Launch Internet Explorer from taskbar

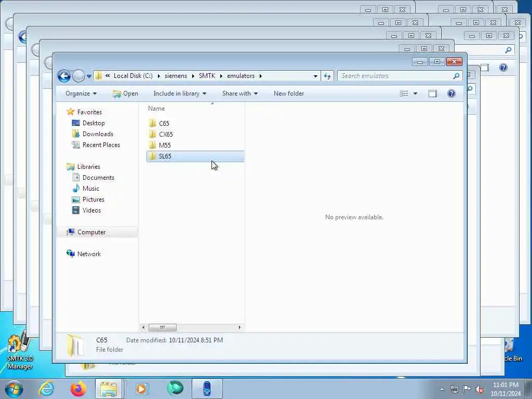pos(46,389)
